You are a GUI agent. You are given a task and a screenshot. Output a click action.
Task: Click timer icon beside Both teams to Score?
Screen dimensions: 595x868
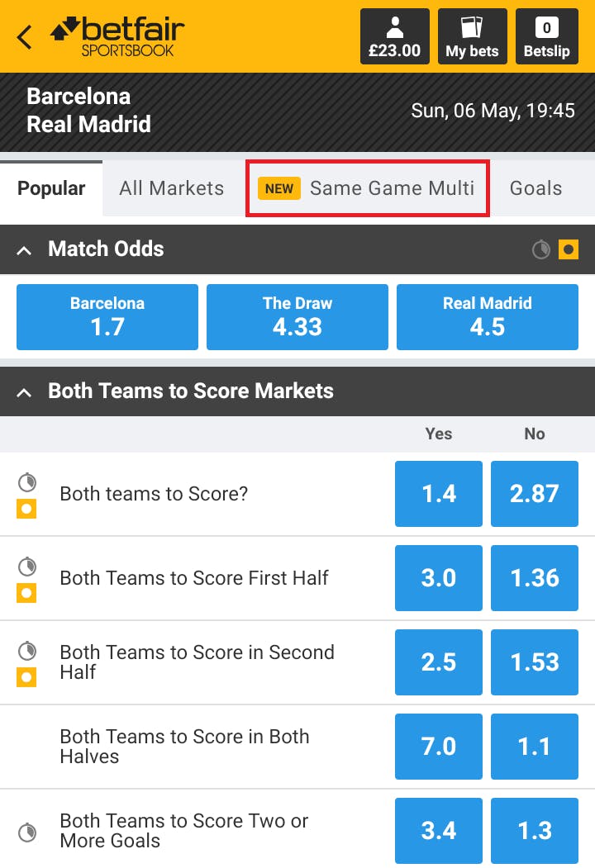27,481
